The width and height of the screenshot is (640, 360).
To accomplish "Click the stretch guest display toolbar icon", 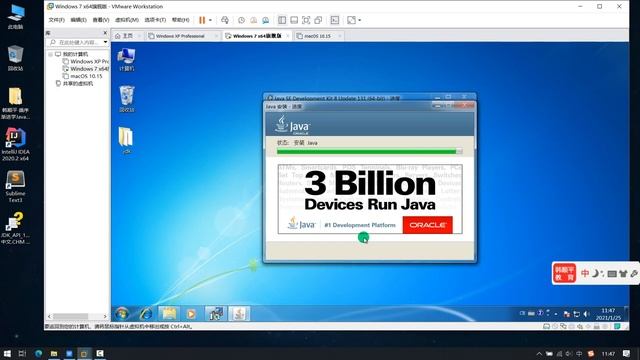I will click(x=351, y=20).
